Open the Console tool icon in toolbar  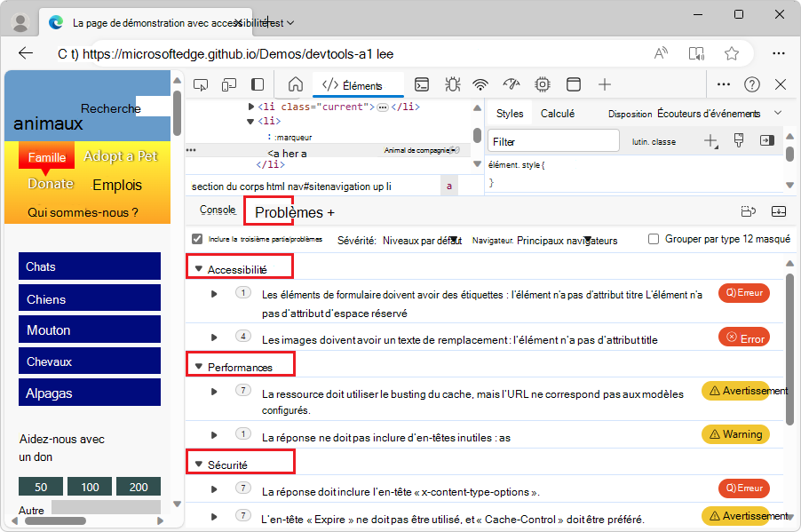click(x=422, y=84)
